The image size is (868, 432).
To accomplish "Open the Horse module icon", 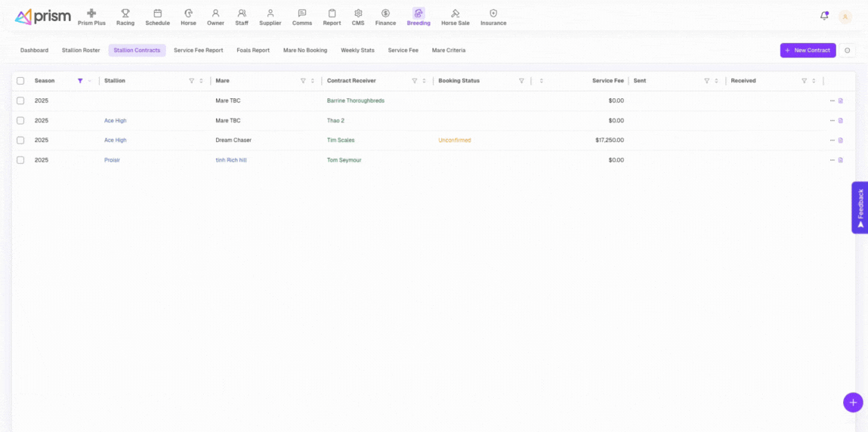I will (x=188, y=14).
